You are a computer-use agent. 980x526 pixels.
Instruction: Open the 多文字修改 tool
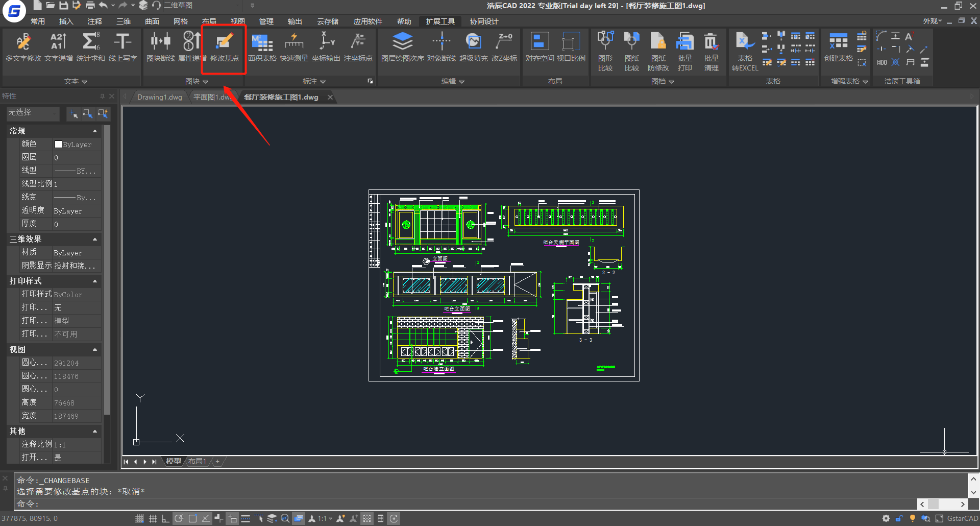[23, 47]
